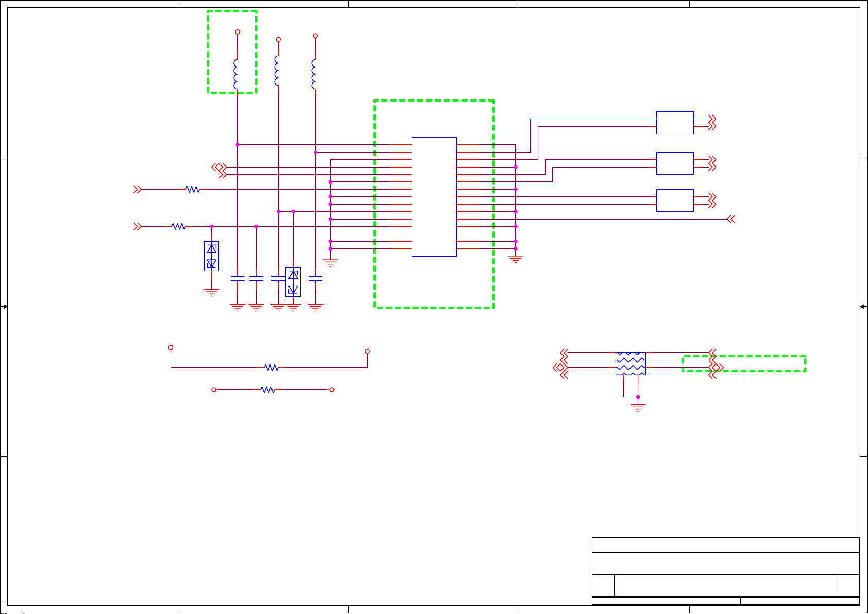Select the bidirectional port symbol left of the IC
The height and width of the screenshot is (614, 868).
pos(218,167)
